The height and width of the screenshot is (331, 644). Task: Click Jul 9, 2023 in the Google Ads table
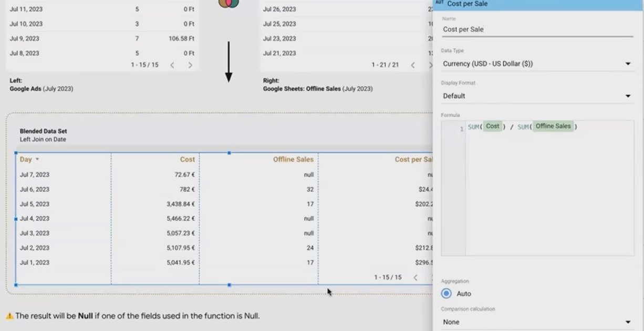[x=25, y=39]
